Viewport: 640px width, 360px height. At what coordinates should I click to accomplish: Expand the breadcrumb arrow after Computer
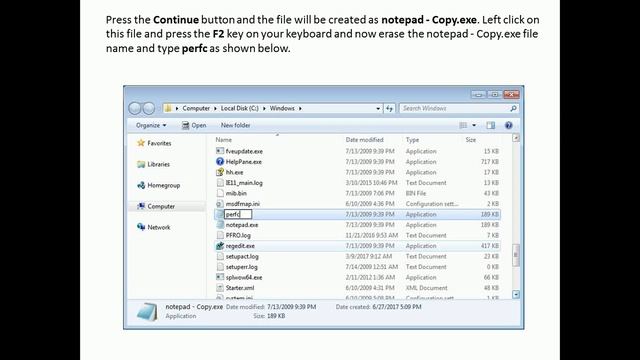point(215,108)
